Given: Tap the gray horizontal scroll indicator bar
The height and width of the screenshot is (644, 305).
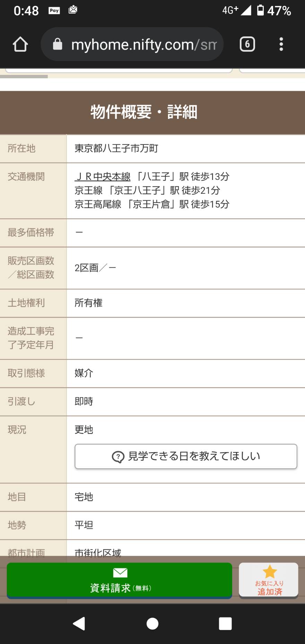Looking at the screenshot, I should tap(24, 76).
